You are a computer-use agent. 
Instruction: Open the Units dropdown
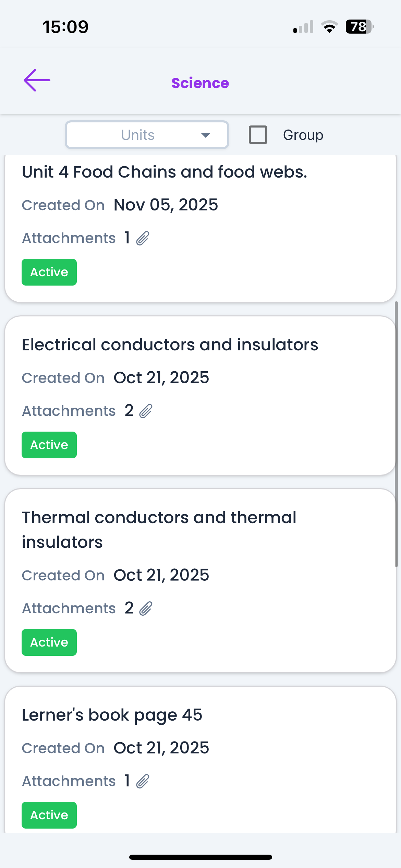coord(147,135)
